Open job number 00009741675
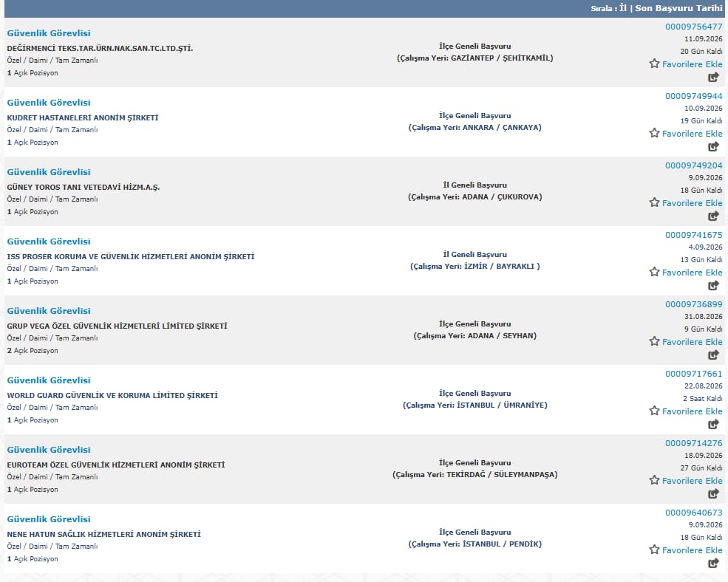The width and height of the screenshot is (728, 582). (x=694, y=235)
